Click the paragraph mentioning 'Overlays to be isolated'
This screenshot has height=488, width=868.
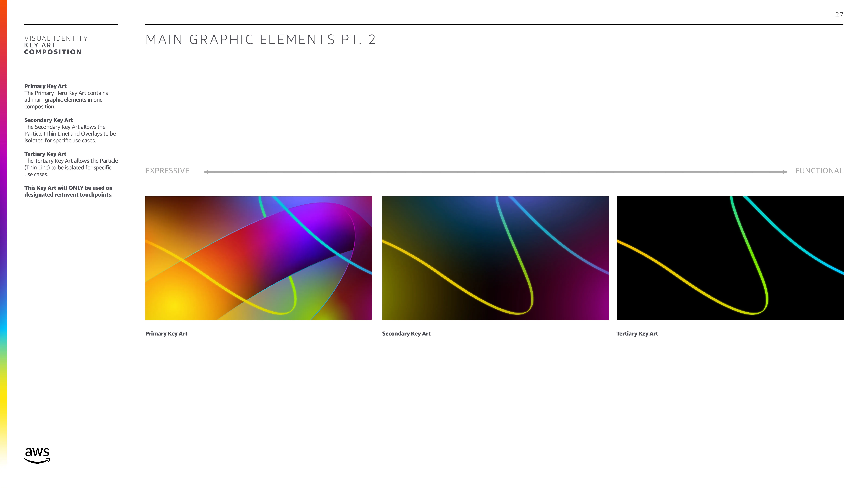[70, 134]
